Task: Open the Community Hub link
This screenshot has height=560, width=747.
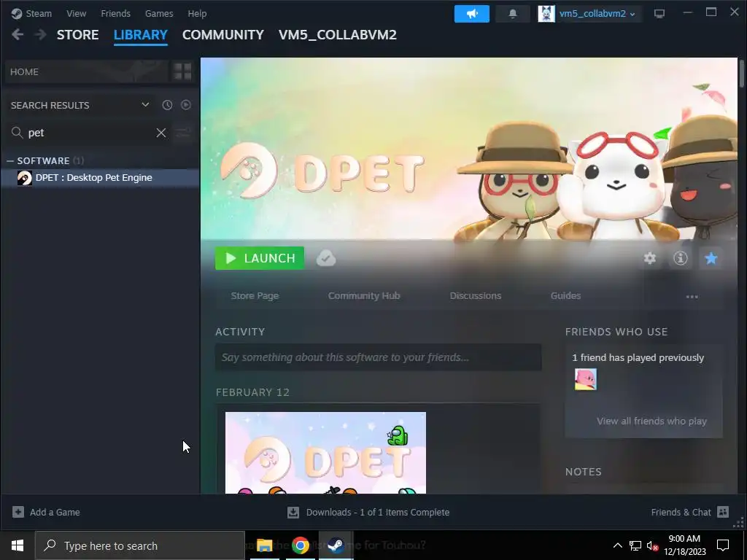Action: (364, 296)
